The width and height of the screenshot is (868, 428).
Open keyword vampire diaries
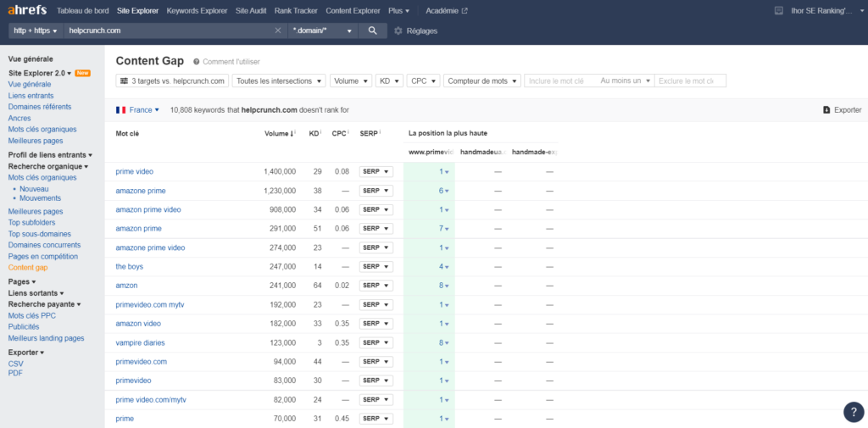pyautogui.click(x=141, y=342)
